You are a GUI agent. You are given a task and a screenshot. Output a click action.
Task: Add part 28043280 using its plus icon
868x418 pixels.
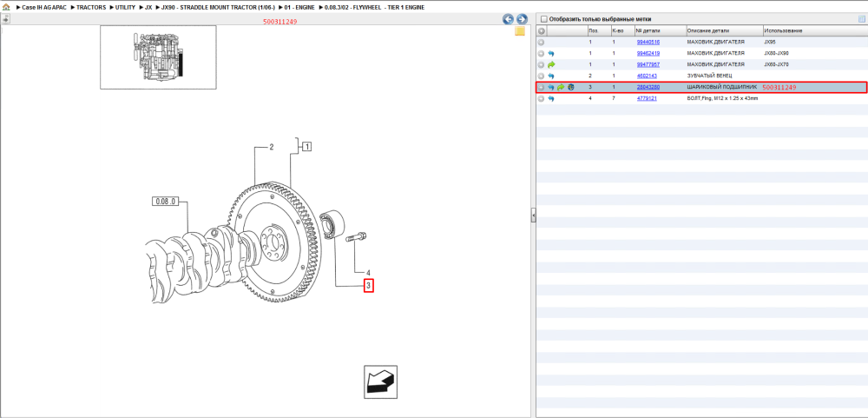pyautogui.click(x=542, y=88)
